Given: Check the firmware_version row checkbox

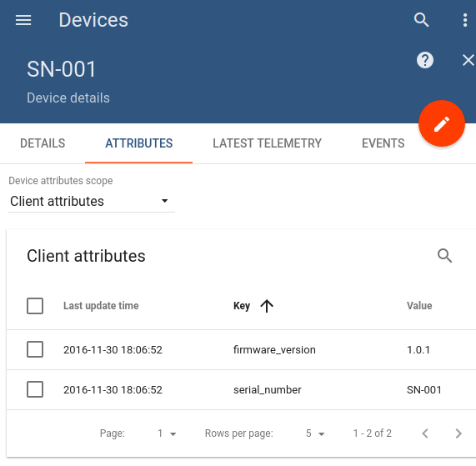Looking at the screenshot, I should click(35, 349).
